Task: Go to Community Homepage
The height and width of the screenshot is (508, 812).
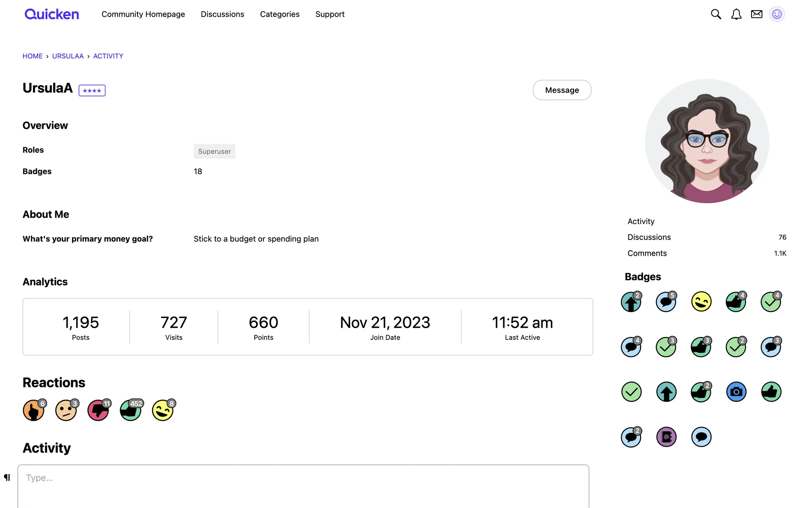Action: coord(143,14)
